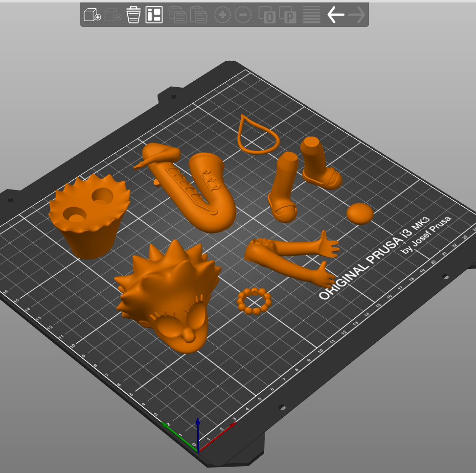The height and width of the screenshot is (473, 476).
Task: Click the Paste clipboard icon
Action: click(x=199, y=15)
